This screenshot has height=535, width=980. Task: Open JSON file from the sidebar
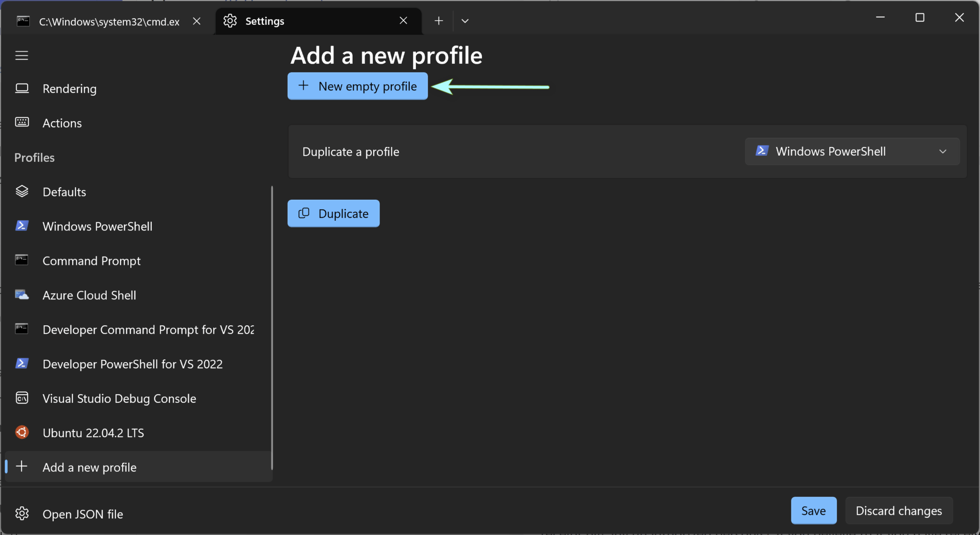pyautogui.click(x=82, y=514)
